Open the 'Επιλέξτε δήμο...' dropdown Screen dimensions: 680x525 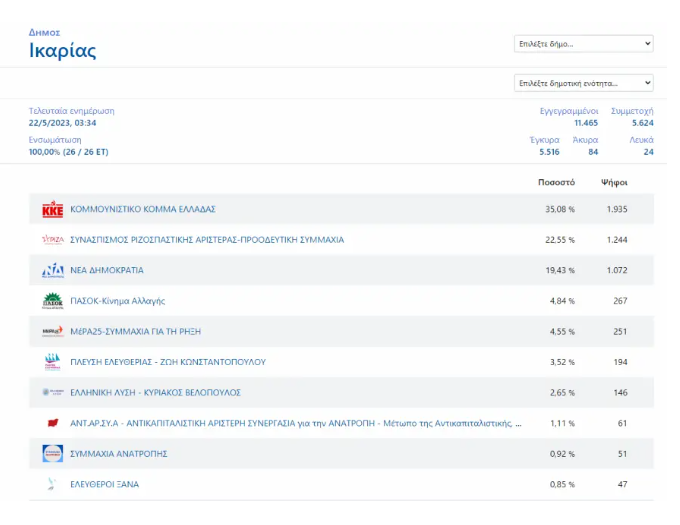tap(583, 44)
